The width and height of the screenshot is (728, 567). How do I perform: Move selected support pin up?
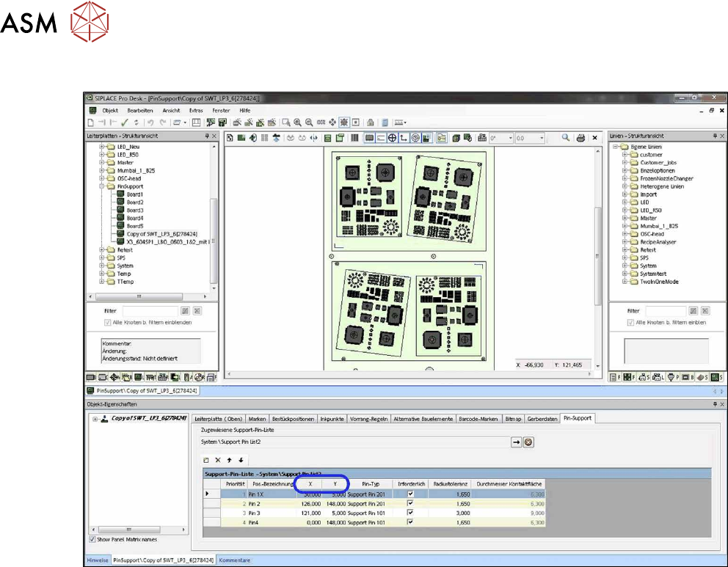[x=229, y=459]
